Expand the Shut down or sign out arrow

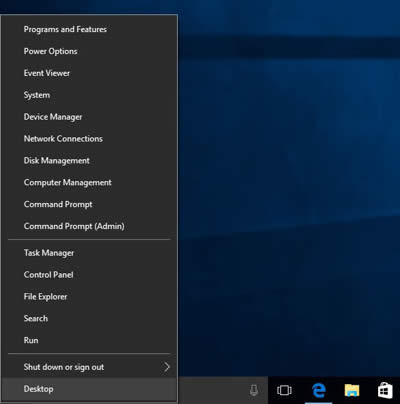click(x=167, y=367)
